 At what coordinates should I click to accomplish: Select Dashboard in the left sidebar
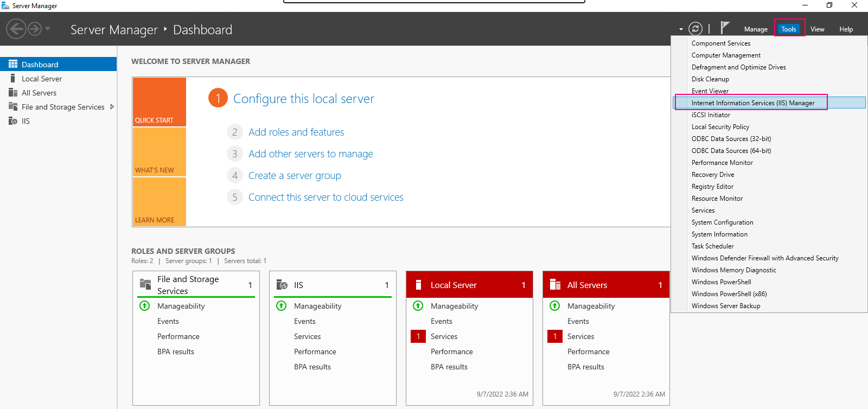click(58, 64)
